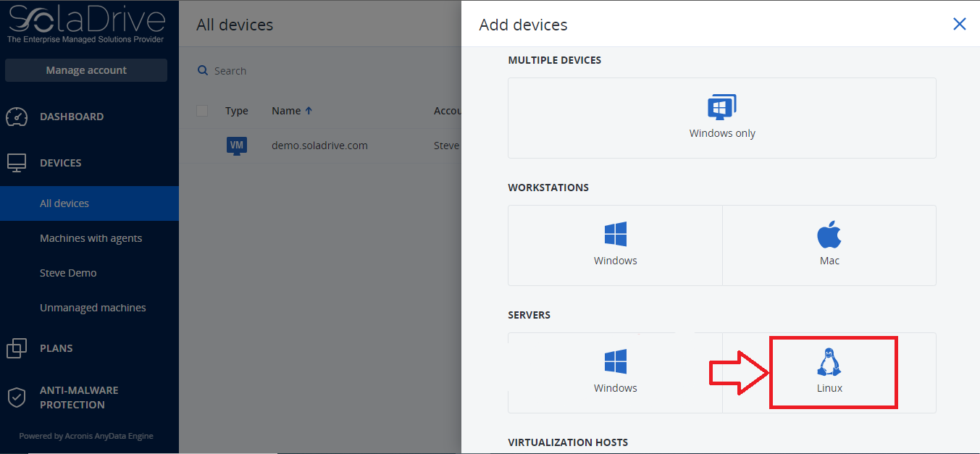The width and height of the screenshot is (980, 454).
Task: Open Anti-Malware Protection section
Action: (79, 398)
